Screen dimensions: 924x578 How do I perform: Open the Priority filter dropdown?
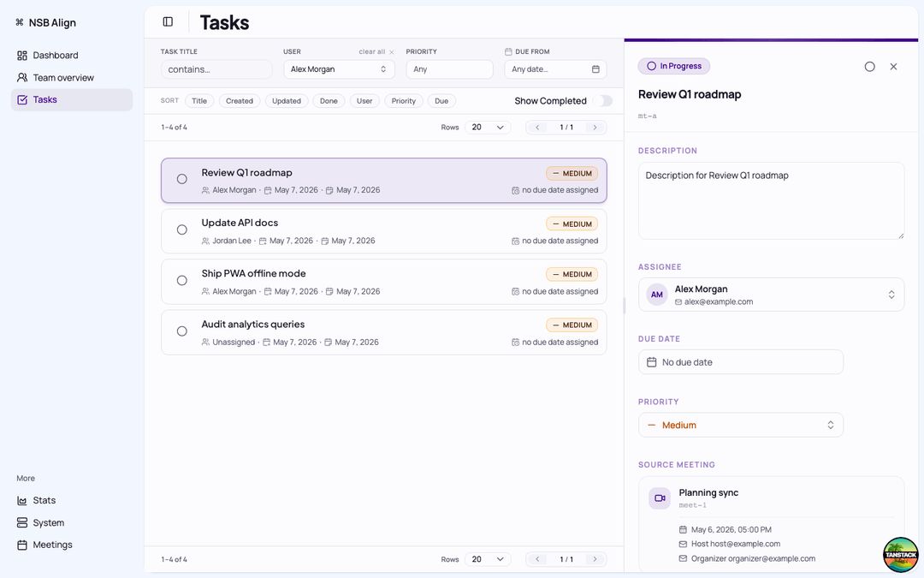tap(450, 69)
